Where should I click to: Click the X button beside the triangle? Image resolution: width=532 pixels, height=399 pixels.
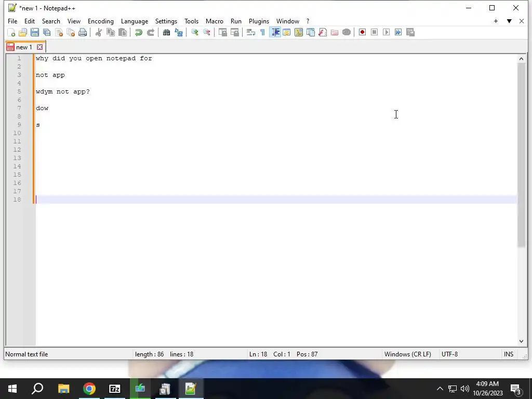pos(522,21)
